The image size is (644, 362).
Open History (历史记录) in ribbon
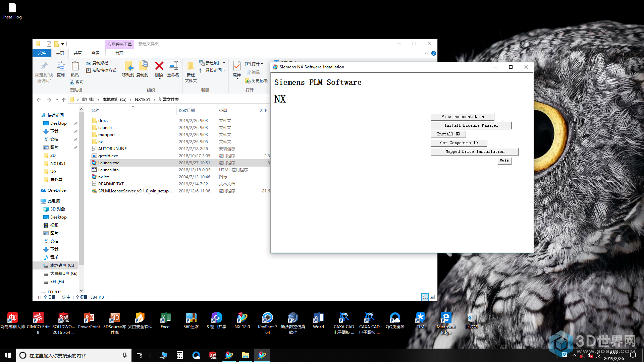click(x=256, y=81)
